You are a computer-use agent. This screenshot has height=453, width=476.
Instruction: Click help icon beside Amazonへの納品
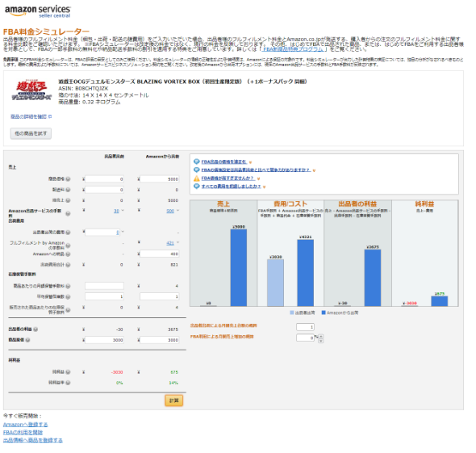coord(68,254)
